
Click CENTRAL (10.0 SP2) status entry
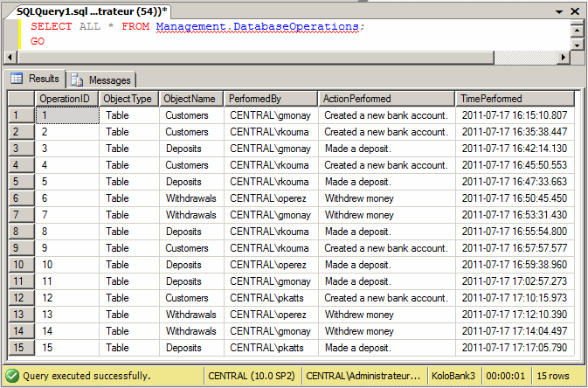pos(252,376)
